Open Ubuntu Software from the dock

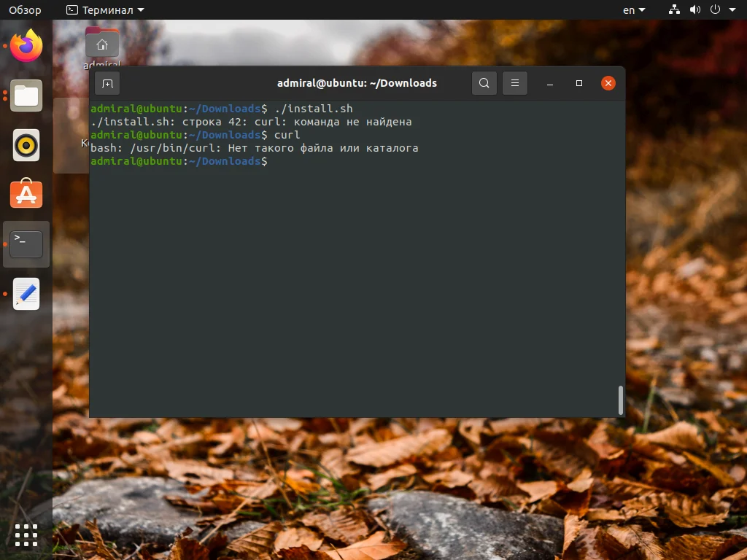pos(26,194)
